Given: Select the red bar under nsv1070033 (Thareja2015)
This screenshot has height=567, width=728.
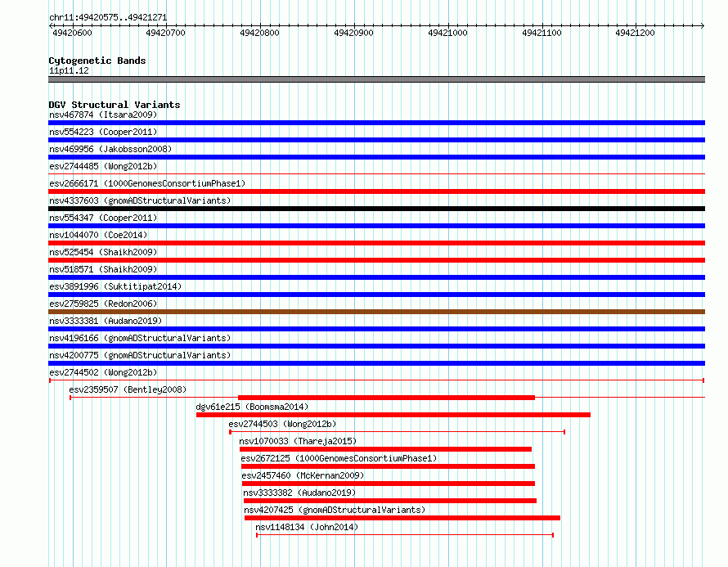Looking at the screenshot, I should [x=385, y=449].
